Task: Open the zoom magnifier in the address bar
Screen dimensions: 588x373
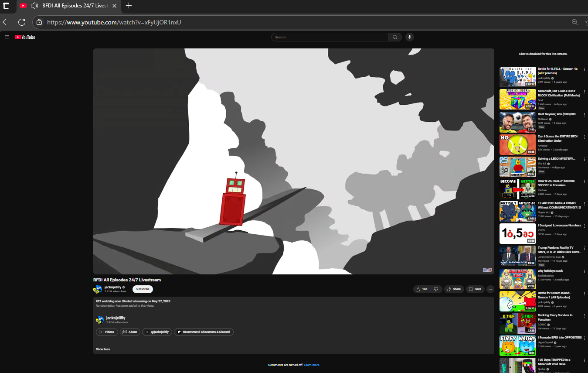Action: [574, 22]
